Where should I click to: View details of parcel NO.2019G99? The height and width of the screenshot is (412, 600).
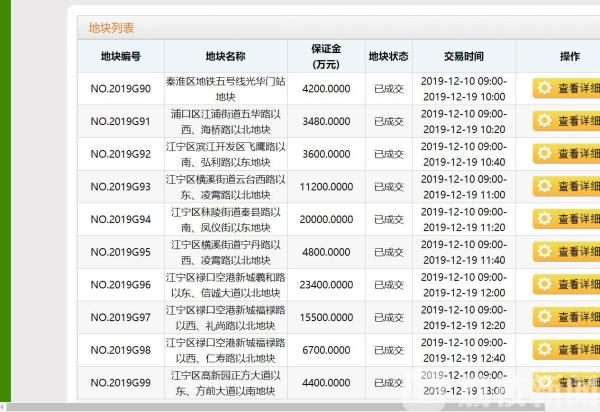coord(570,383)
